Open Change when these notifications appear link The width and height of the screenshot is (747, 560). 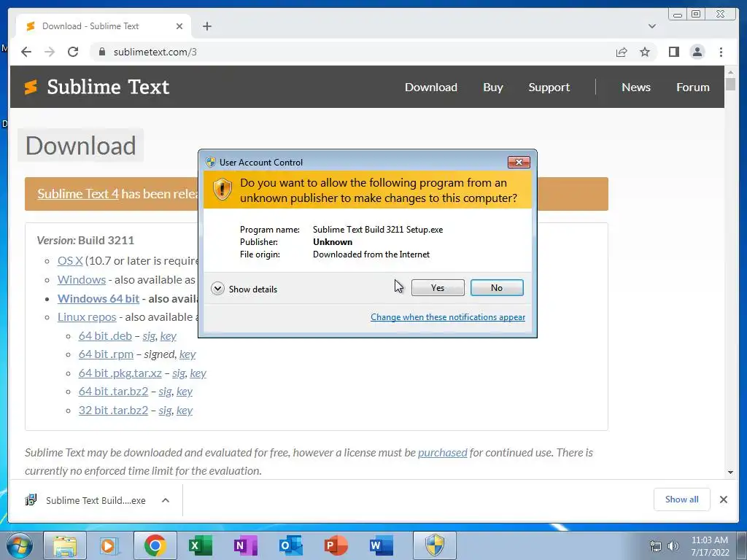click(448, 317)
